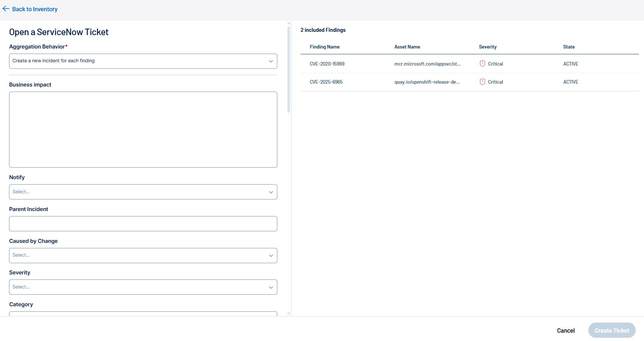Click critical shield icon for CVE-2020-15999
644x341 pixels.
[x=482, y=64]
